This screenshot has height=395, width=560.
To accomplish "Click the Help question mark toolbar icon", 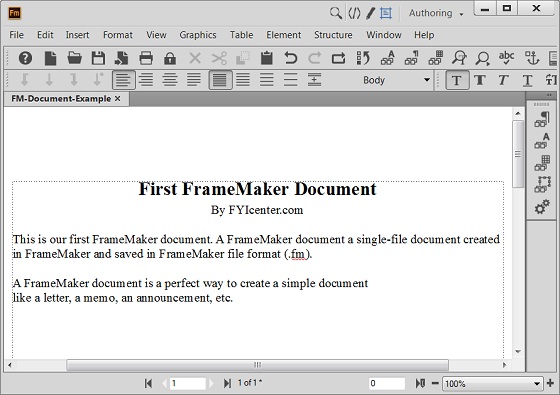I will coord(25,58).
